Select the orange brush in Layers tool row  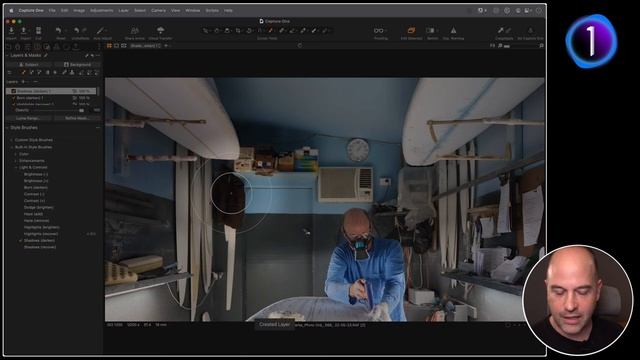coord(24,73)
